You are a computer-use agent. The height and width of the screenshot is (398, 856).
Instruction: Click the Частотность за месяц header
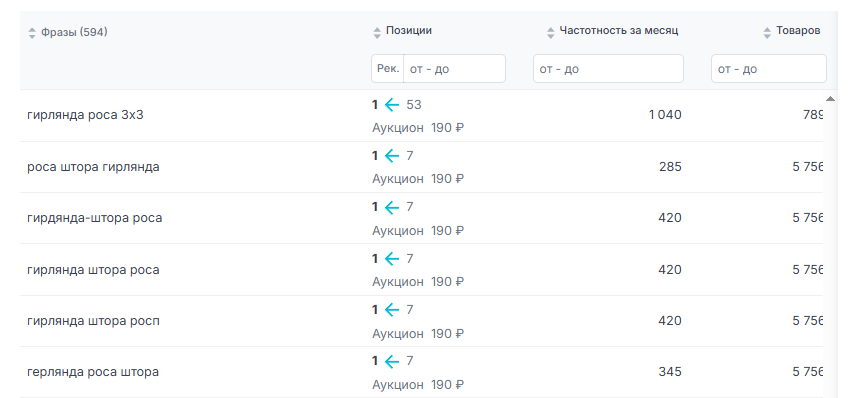pyautogui.click(x=619, y=31)
